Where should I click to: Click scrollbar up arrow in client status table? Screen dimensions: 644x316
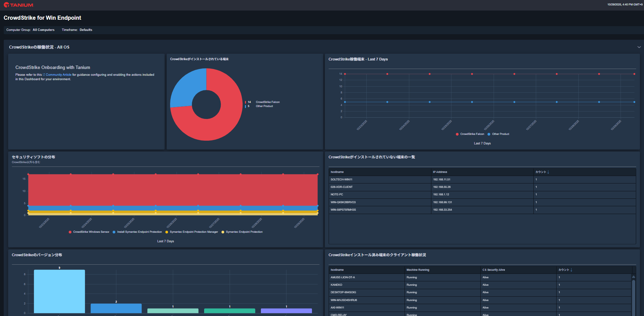pos(633,277)
